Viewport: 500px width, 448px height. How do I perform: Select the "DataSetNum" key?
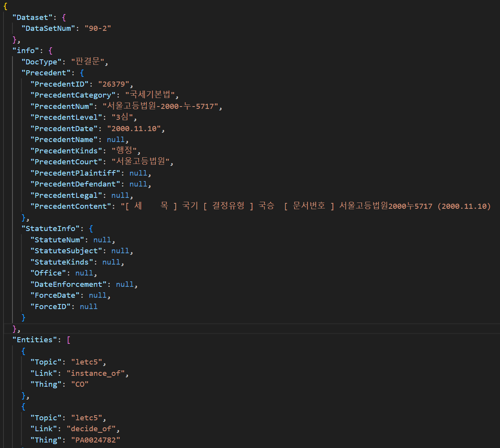point(48,28)
